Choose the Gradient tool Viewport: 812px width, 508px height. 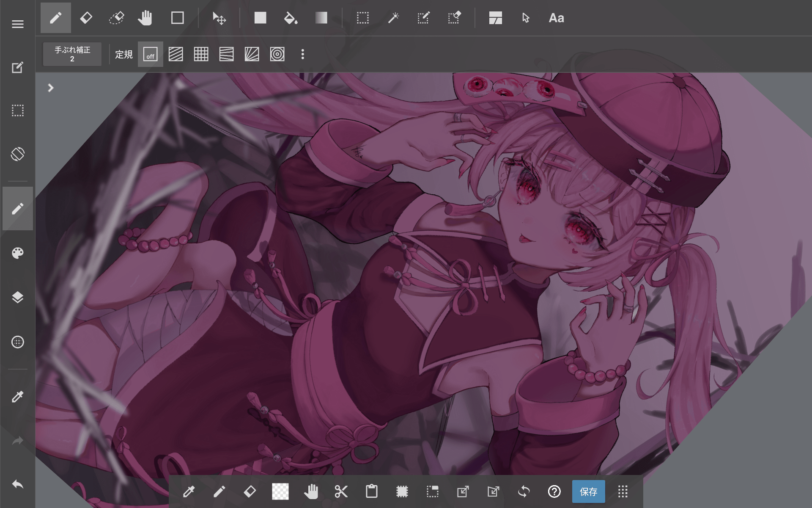click(321, 18)
